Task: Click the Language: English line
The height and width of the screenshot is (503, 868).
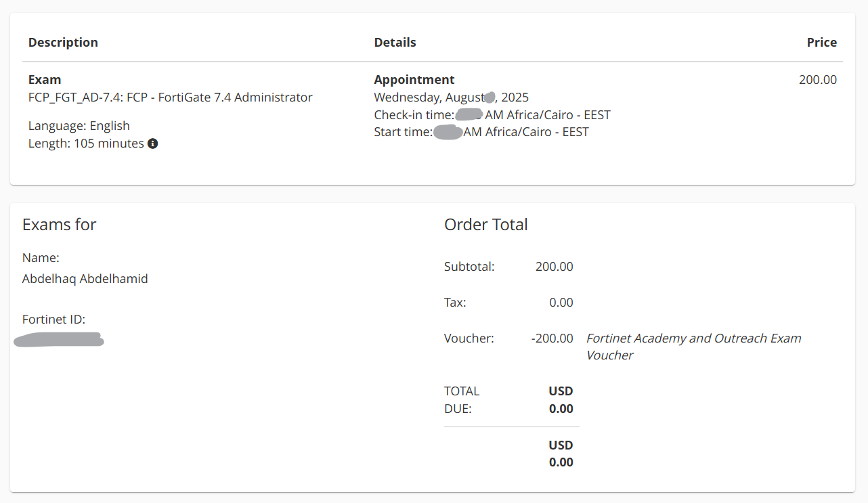Action: click(x=79, y=126)
